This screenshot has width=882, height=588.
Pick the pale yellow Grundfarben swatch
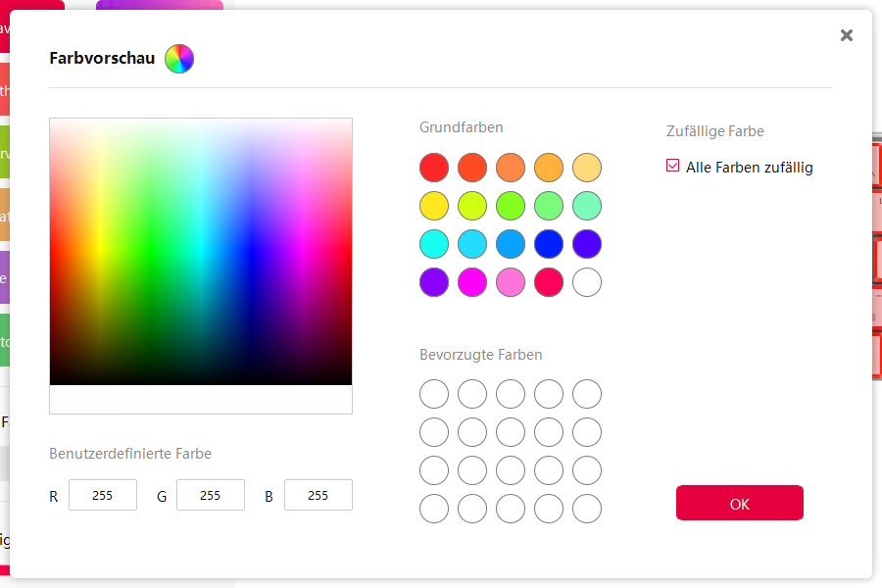587,168
